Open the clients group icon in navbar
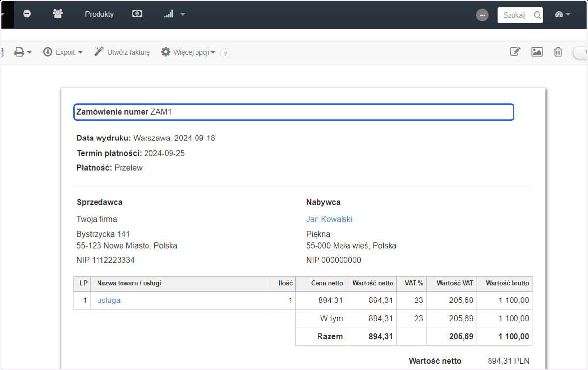The image size is (588, 370). 58,14
